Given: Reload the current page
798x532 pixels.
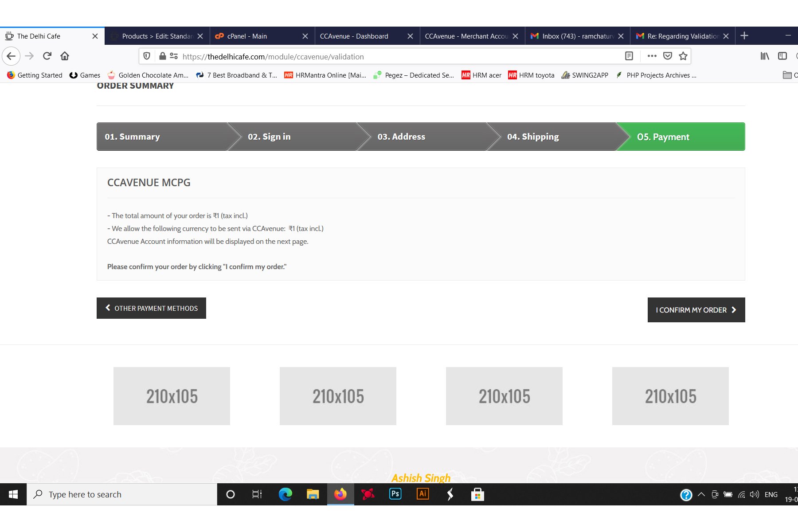Looking at the screenshot, I should 47,56.
